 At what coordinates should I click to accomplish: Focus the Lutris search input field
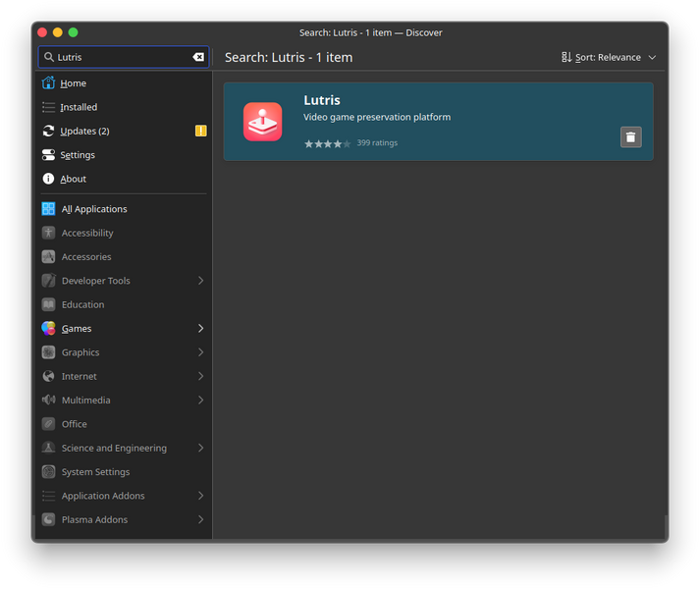coord(124,57)
